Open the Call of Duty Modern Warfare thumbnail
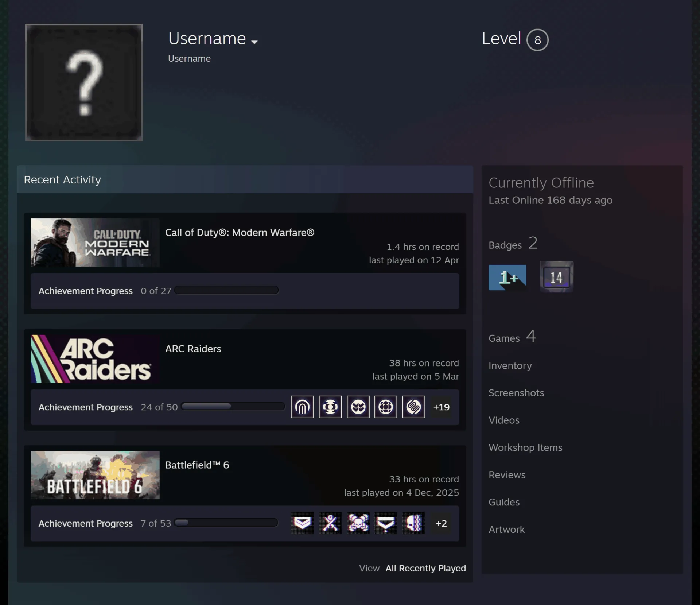The height and width of the screenshot is (605, 700). [95, 243]
